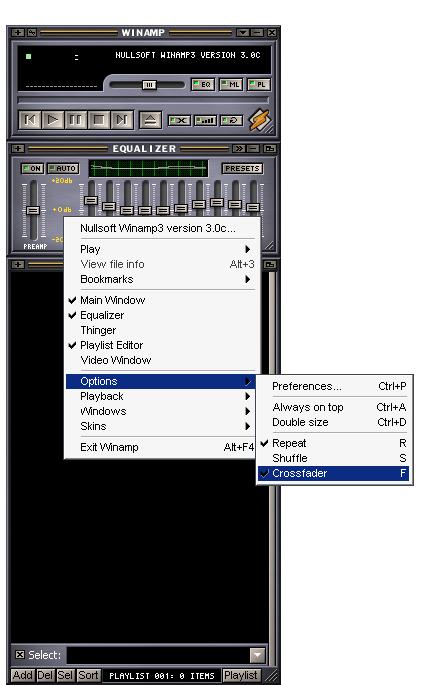Screen dimensions: 435x685
Task: Click the volume slider handle
Action: point(149,85)
